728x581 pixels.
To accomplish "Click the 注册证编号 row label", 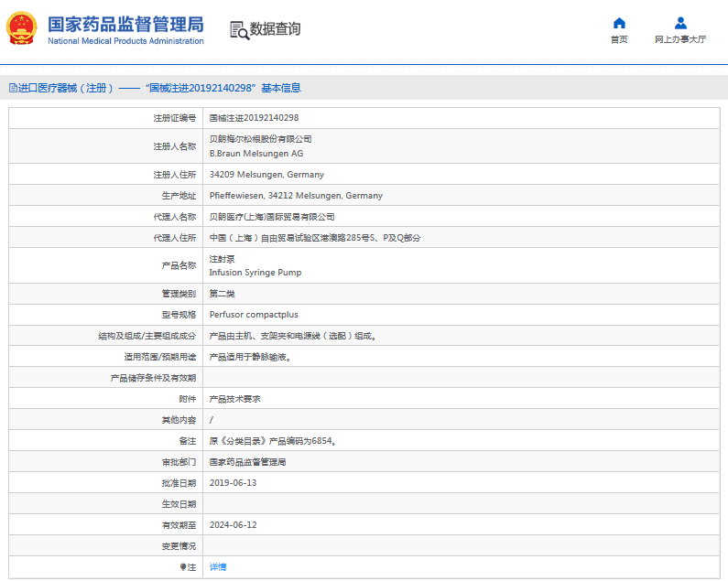I will 175,118.
